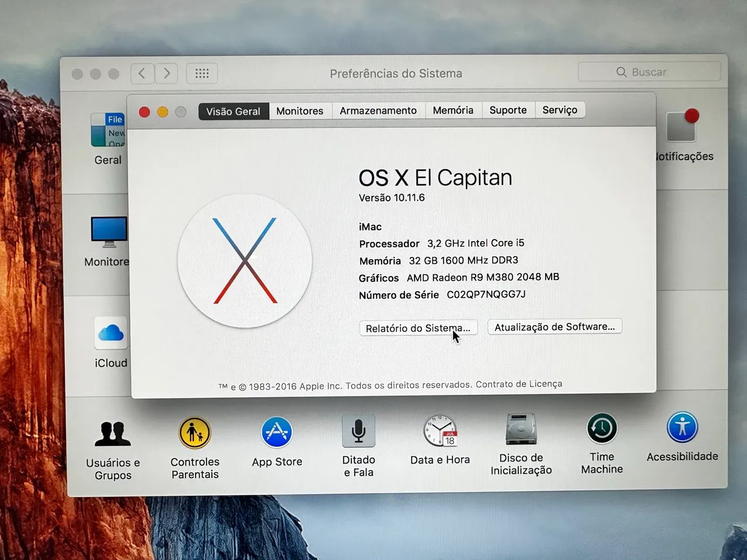The image size is (747, 560).
Task: Switch to the Monitores tab
Action: coord(300,111)
